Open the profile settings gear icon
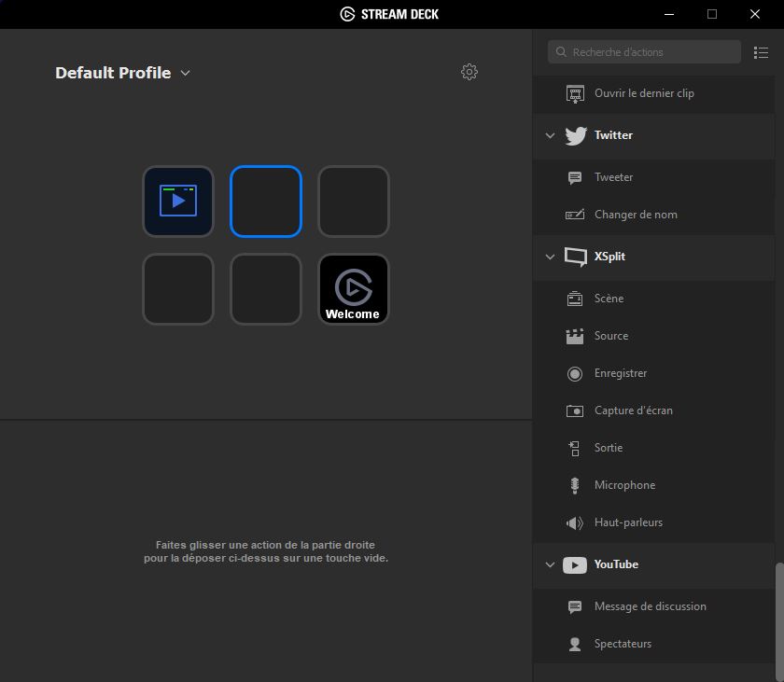Screen dimensions: 784x682 click(x=469, y=72)
